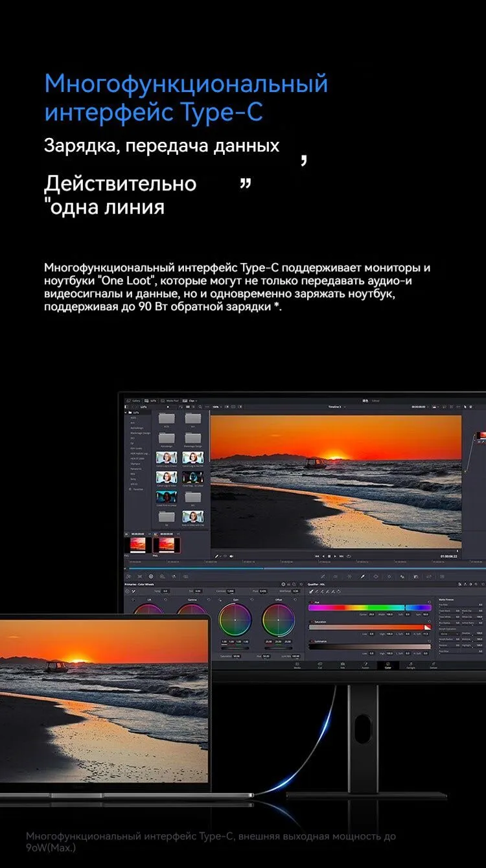Reset the Gain color wheel
Screen dimensions: 486x868
coord(251,599)
